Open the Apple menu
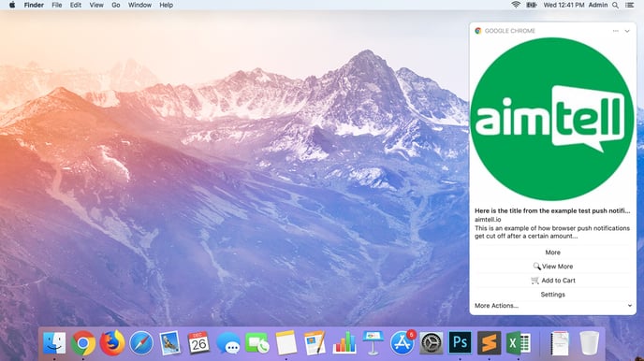The image size is (644, 361). [12, 5]
